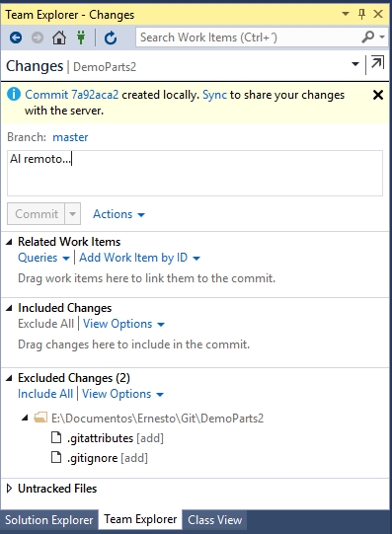This screenshot has height=534, width=392.
Task: Click Include All link
Action: pos(45,394)
